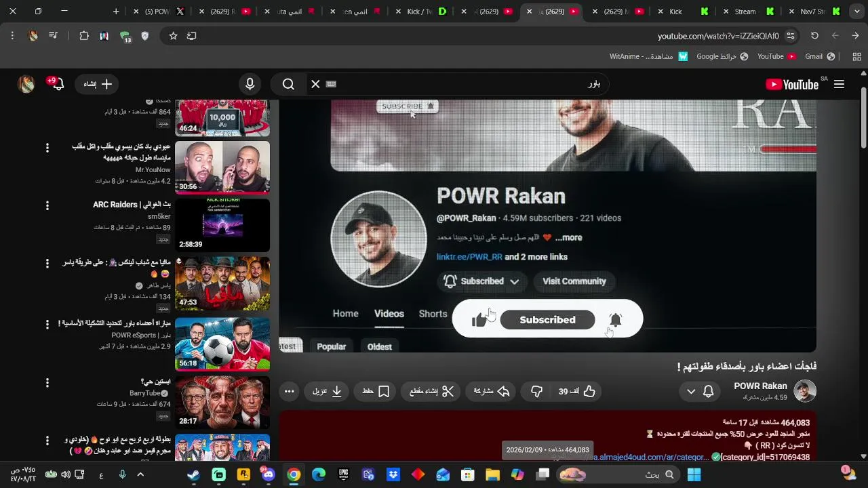Launch Steam from taskbar

194,474
